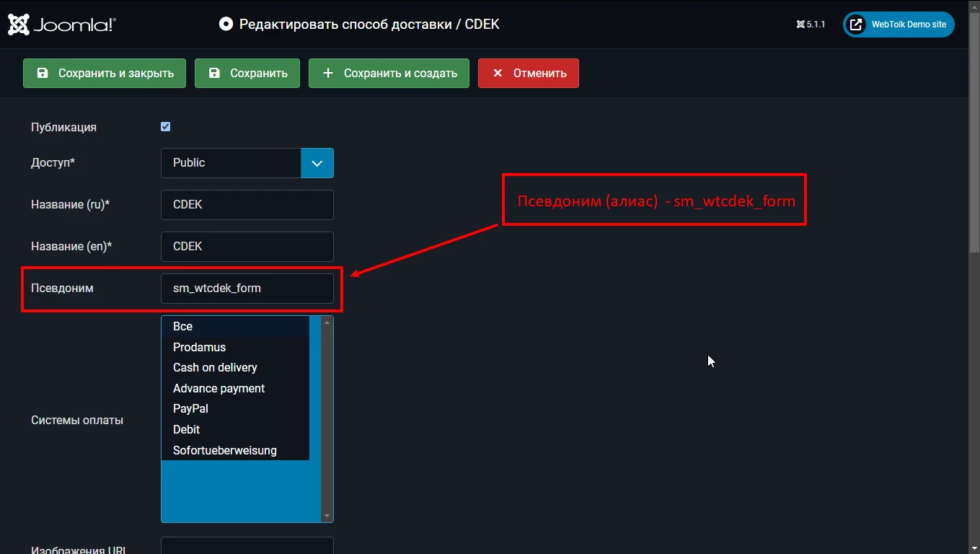980x554 pixels.
Task: Open WebTolk Demo site link
Action: tap(899, 25)
